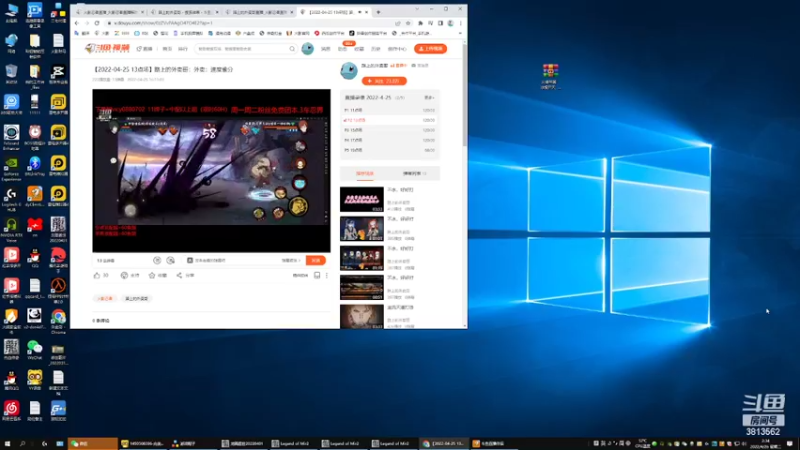Screen dimensions: 800x450
Task: Expand the playlist "更多" dropdown
Action: [429, 97]
